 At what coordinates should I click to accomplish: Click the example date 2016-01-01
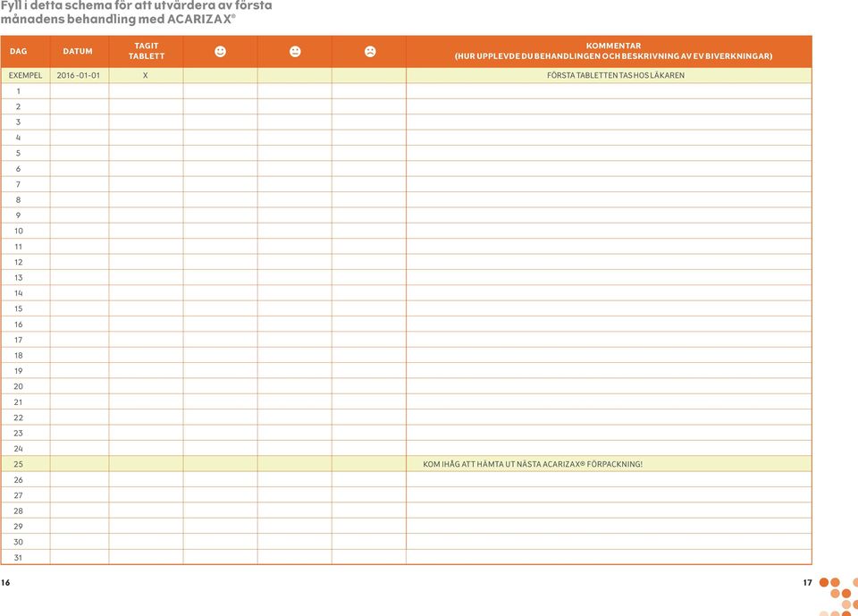click(79, 76)
